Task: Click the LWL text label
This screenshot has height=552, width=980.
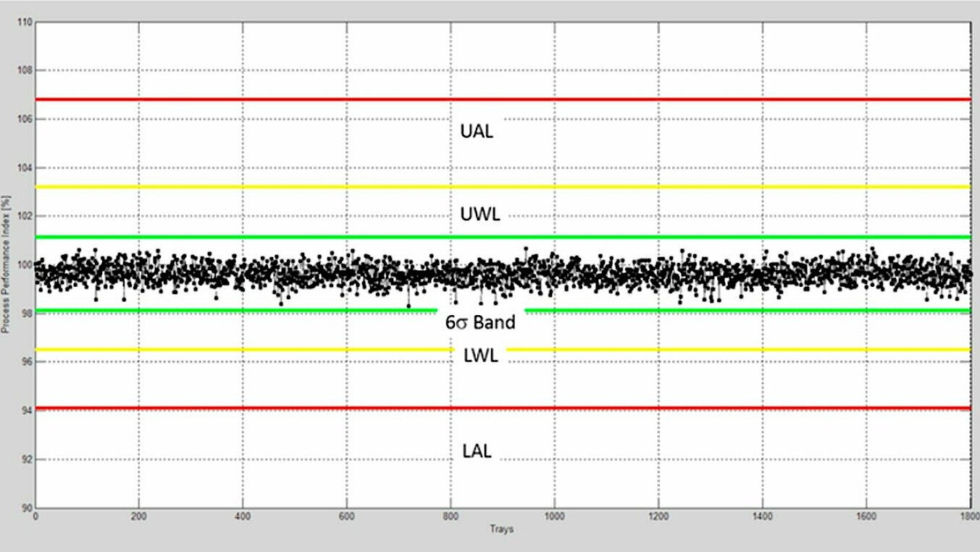Action: click(x=480, y=355)
